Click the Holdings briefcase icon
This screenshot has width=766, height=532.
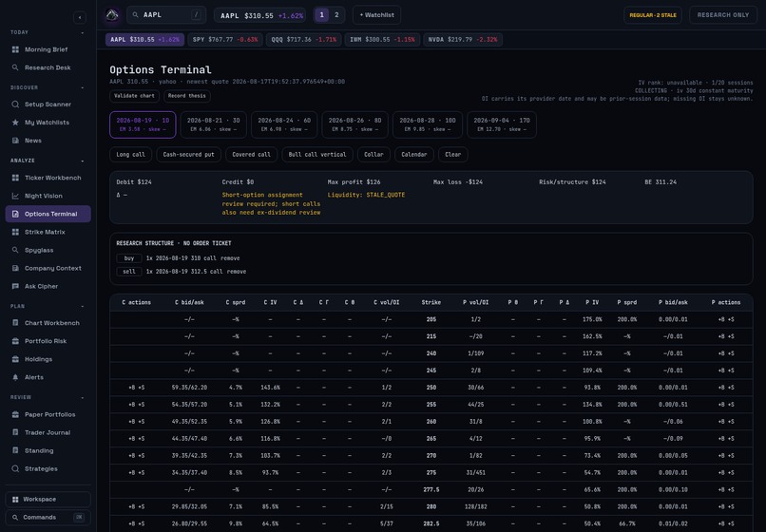[x=15, y=358]
